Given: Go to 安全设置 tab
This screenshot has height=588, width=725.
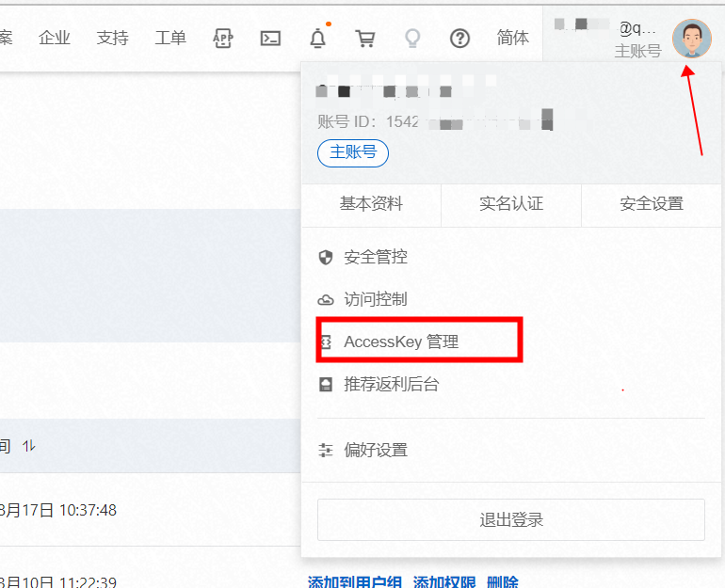Looking at the screenshot, I should [x=652, y=204].
